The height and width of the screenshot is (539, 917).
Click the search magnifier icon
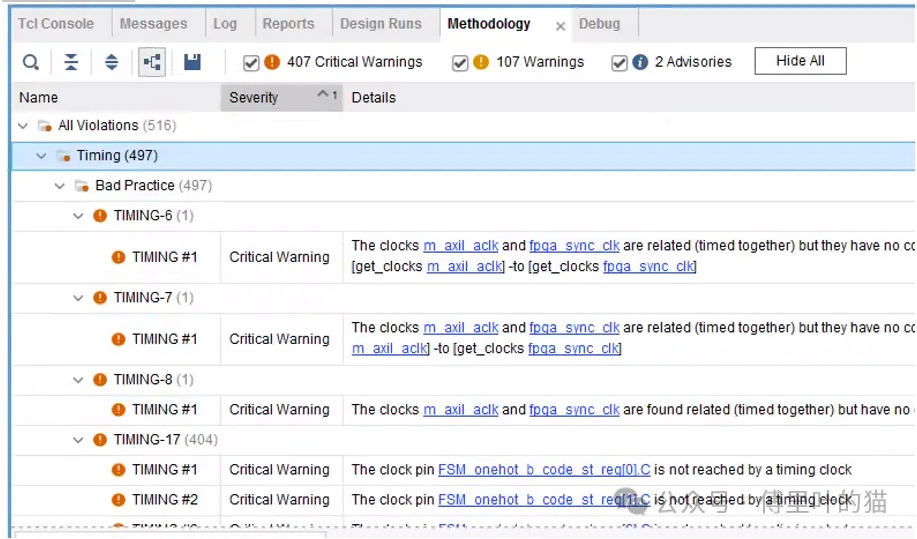click(x=31, y=62)
